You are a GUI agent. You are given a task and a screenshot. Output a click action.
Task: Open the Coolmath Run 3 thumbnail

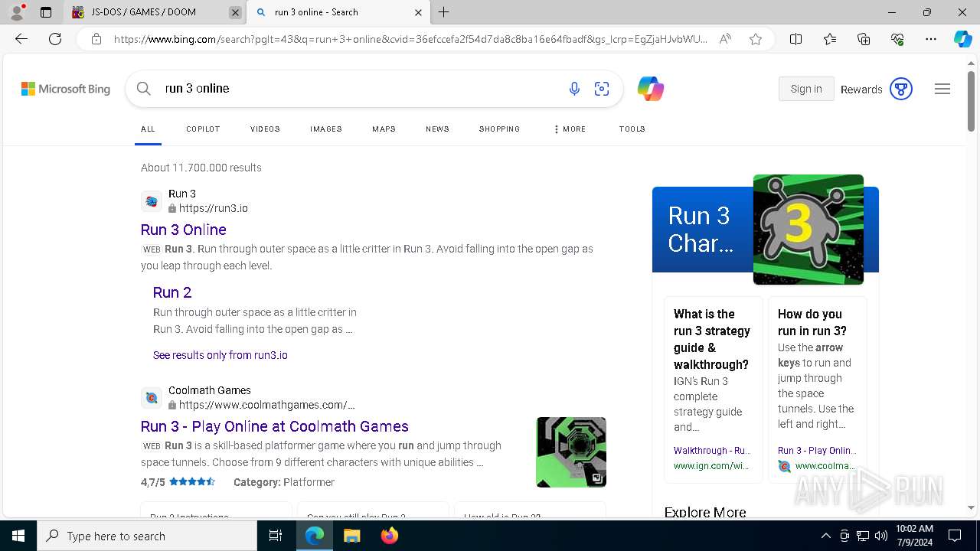tap(571, 452)
